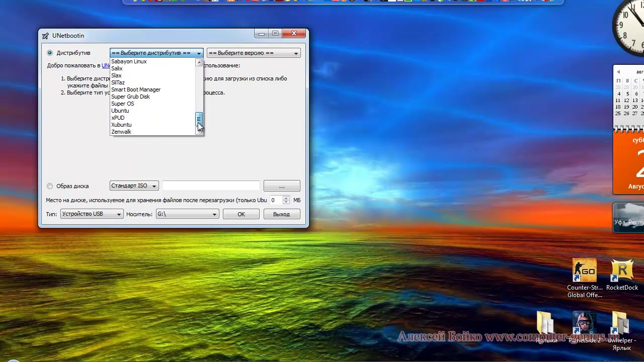Minimize the UNetbootin window

coord(262,34)
